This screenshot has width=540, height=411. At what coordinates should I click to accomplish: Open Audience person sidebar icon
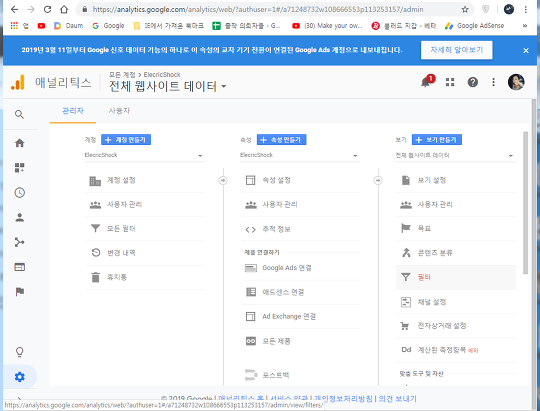tap(20, 217)
